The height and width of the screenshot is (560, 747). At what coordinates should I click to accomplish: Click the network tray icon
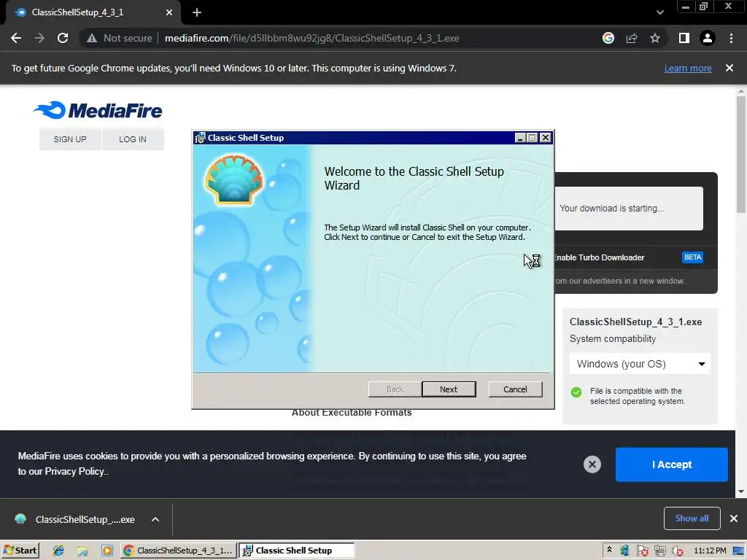(x=659, y=551)
